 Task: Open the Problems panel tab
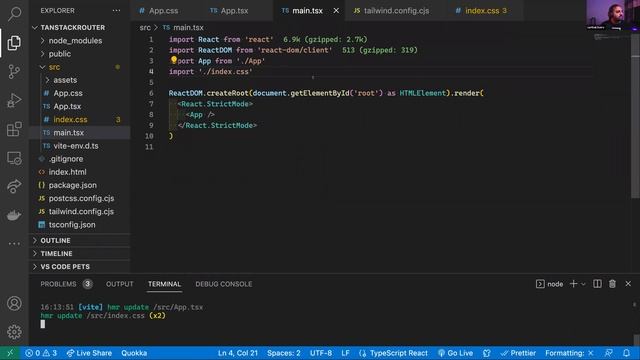(66, 284)
